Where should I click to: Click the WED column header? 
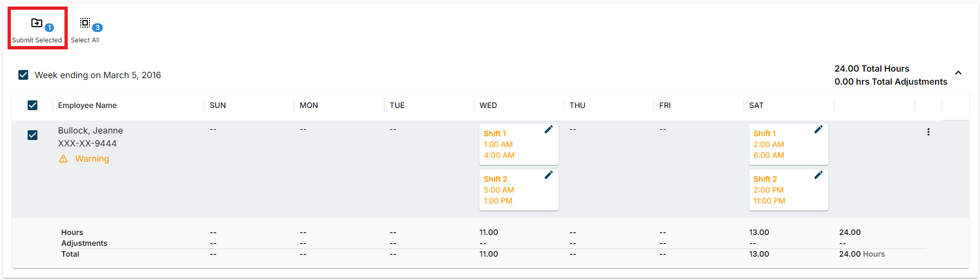point(488,105)
